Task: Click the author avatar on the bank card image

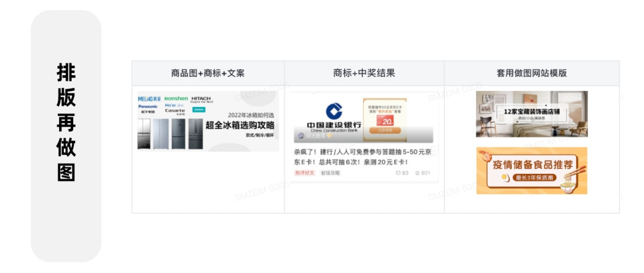Action: pyautogui.click(x=301, y=136)
